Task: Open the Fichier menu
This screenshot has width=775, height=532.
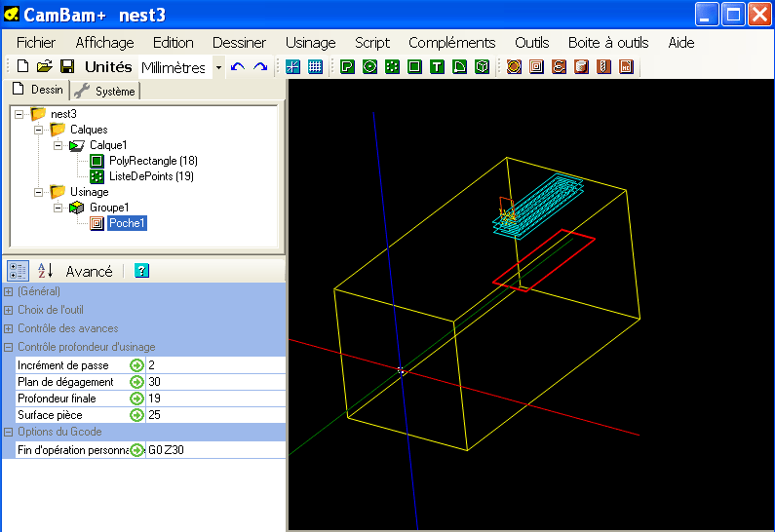Action: point(36,43)
